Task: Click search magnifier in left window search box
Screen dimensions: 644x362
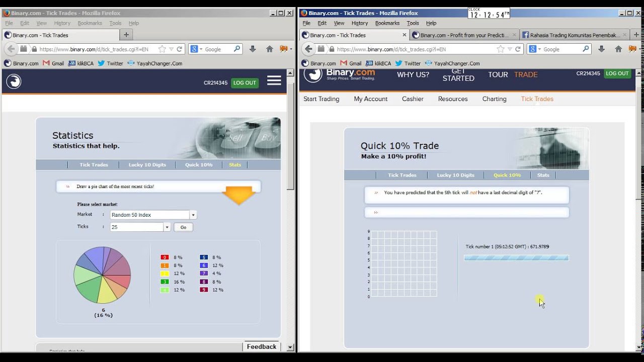Action: (237, 49)
